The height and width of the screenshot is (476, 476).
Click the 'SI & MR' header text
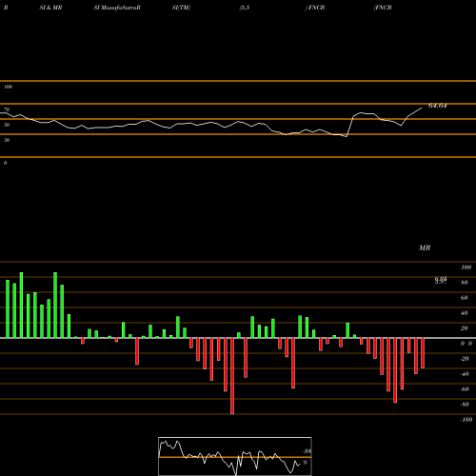50,8
